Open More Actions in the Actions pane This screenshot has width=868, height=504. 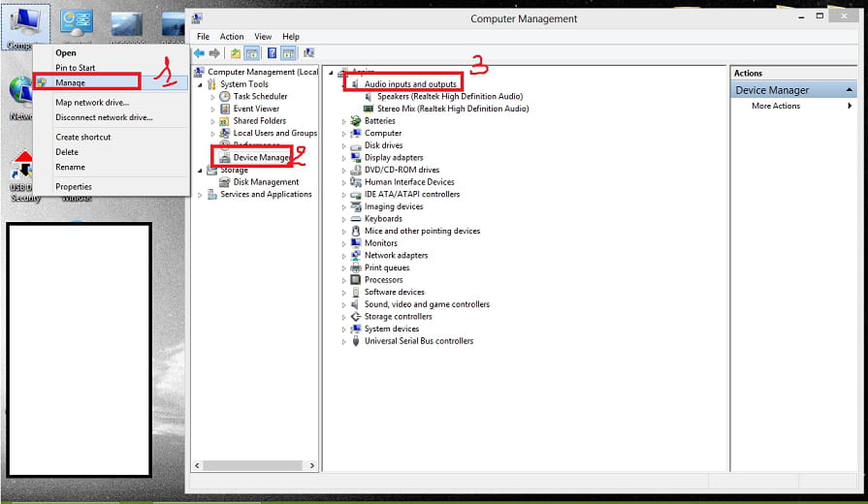776,106
